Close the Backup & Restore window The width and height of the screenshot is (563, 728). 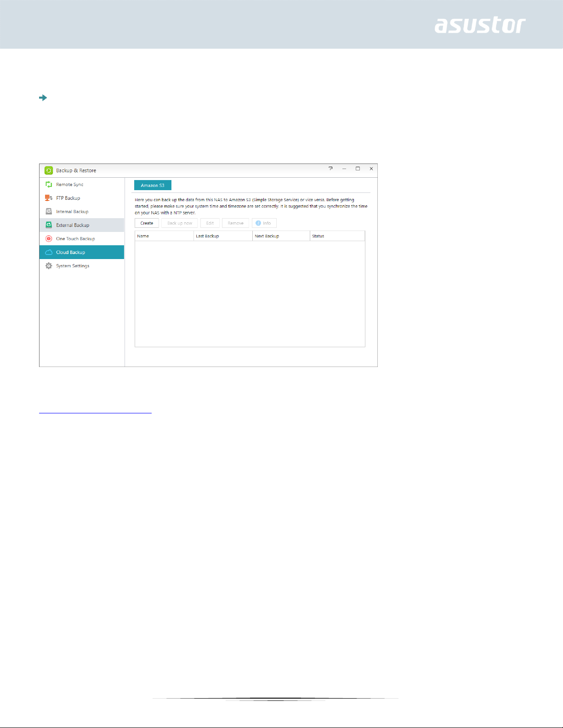(371, 169)
